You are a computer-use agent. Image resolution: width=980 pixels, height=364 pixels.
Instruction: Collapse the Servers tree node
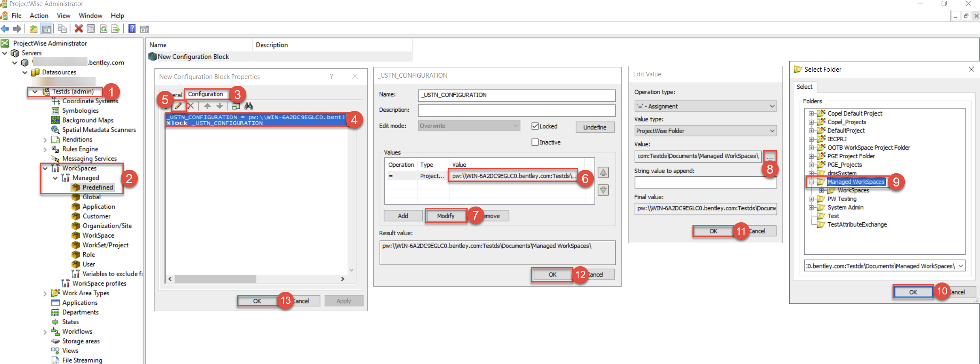click(5, 53)
